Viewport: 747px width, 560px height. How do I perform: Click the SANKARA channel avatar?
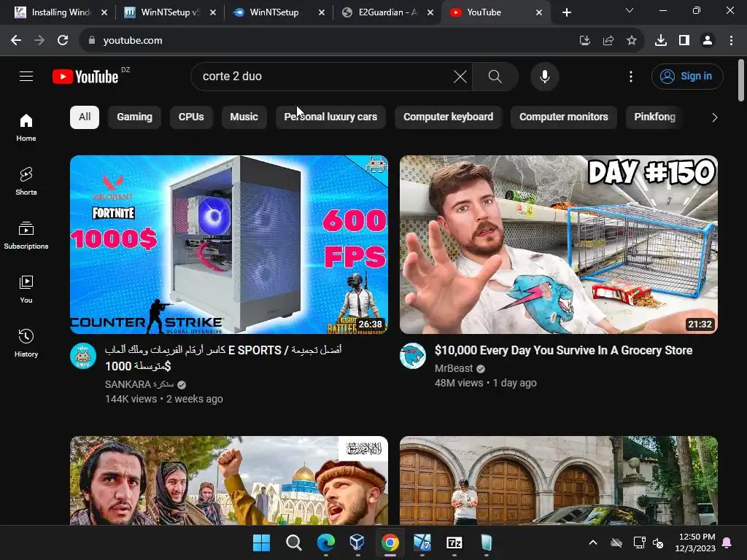(x=83, y=356)
